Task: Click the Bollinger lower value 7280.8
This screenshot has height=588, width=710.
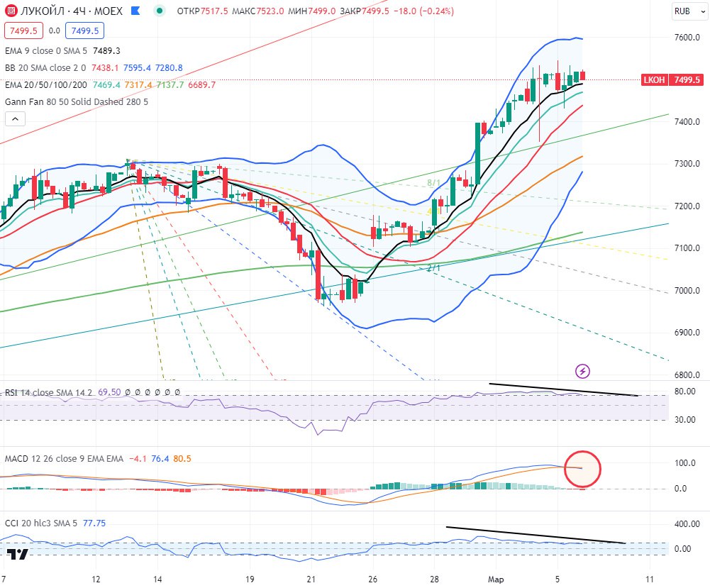Action: 169,68
